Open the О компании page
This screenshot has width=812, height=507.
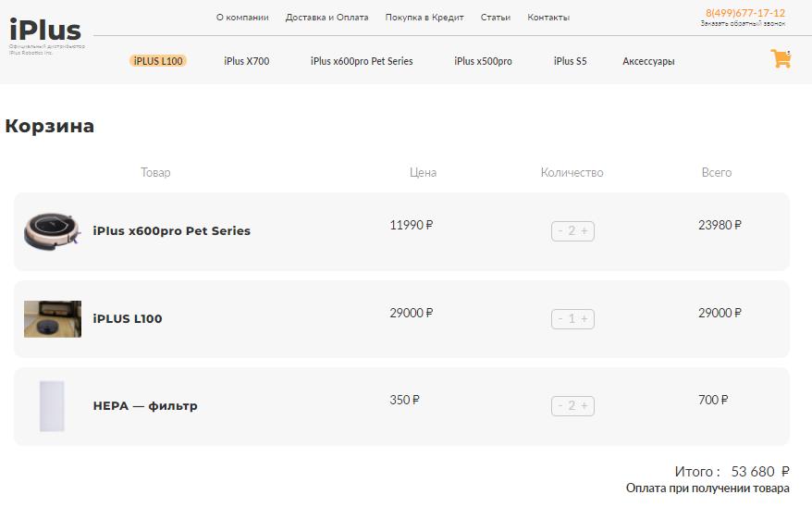[x=242, y=18]
